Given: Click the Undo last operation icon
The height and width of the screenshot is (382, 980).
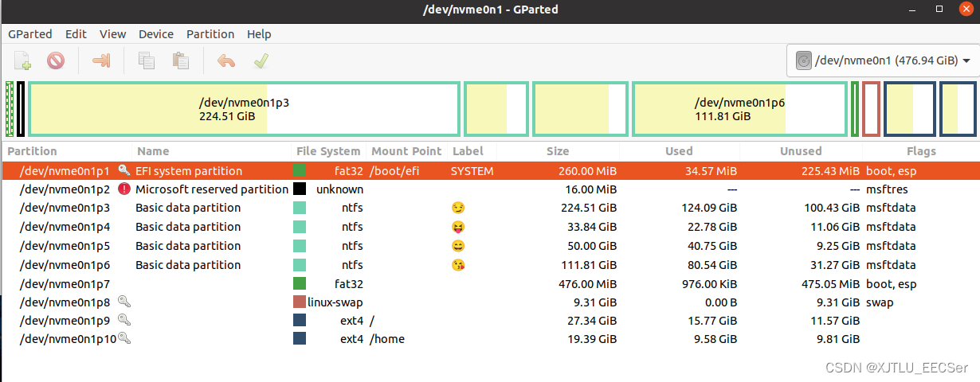Looking at the screenshot, I should pyautogui.click(x=226, y=60).
